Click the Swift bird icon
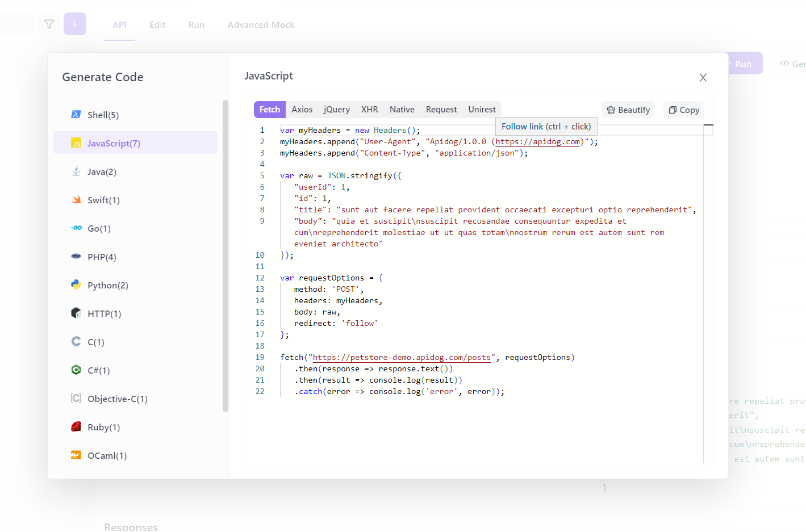The width and height of the screenshot is (806, 532). click(76, 200)
